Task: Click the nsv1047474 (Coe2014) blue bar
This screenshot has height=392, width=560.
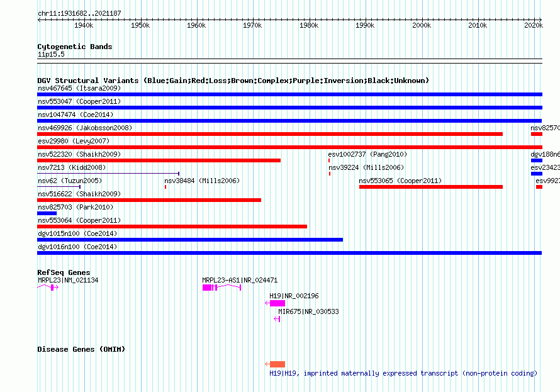Action: point(289,121)
